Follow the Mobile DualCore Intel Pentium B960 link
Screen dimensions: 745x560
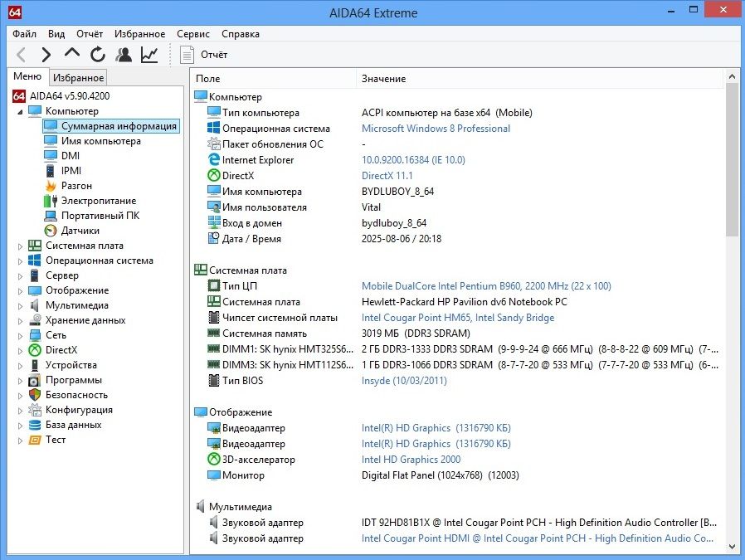pyautogui.click(x=486, y=286)
